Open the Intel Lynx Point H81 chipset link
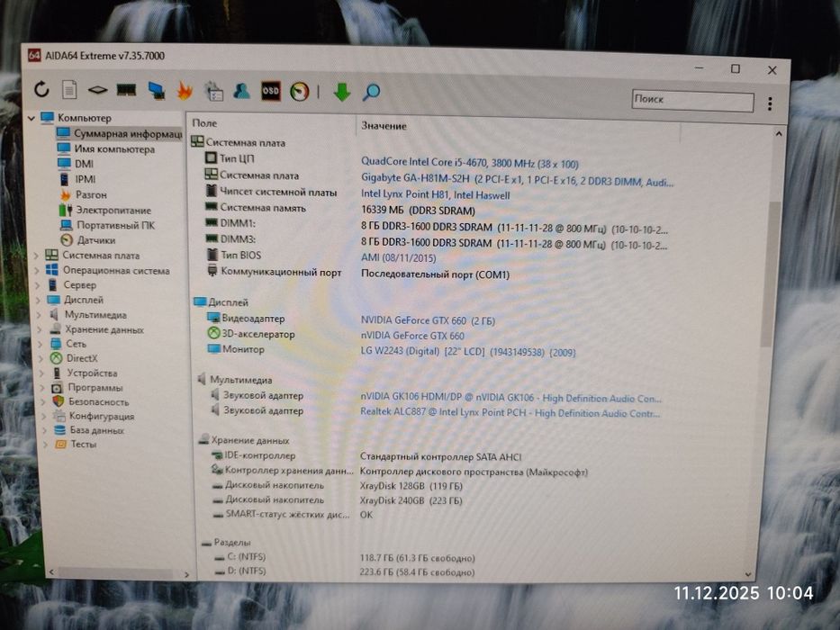This screenshot has width=840, height=630. click(435, 195)
